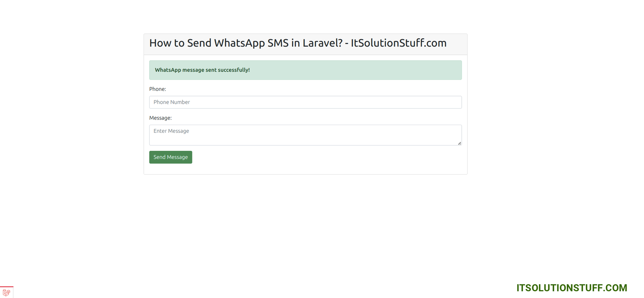644x298 pixels.
Task: Click the word successfully in the alert
Action: point(233,70)
